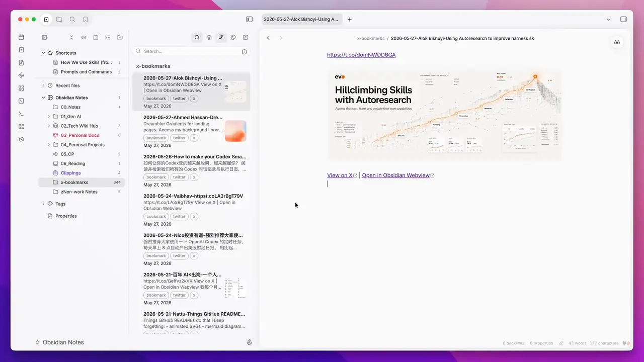This screenshot has width=644, height=362.
Task: Open the checklist ribbon icon
Action: (21, 126)
